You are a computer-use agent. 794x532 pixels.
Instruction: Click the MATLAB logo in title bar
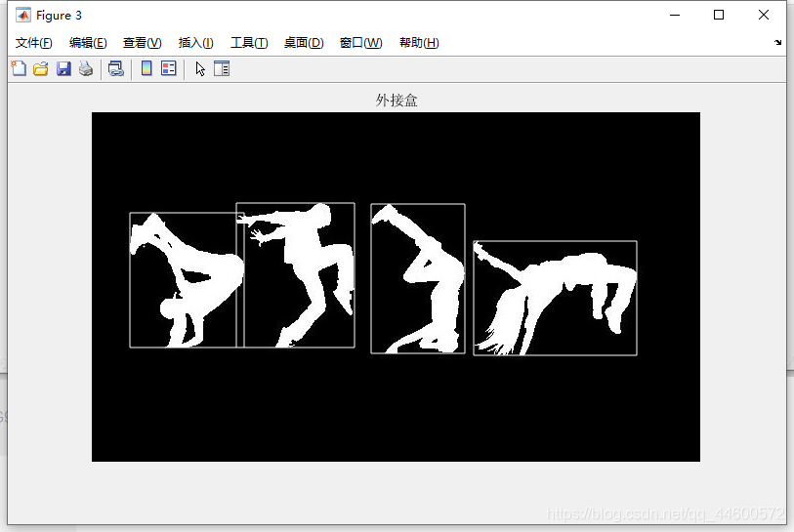[23, 16]
